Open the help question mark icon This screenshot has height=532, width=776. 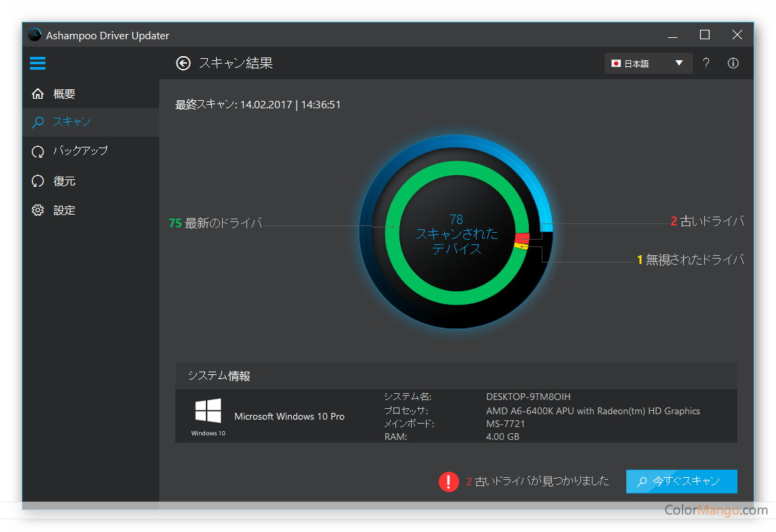point(706,63)
